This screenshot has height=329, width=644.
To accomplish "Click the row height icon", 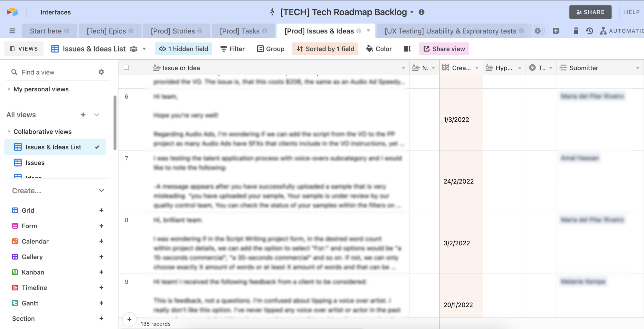I will click(x=407, y=49).
